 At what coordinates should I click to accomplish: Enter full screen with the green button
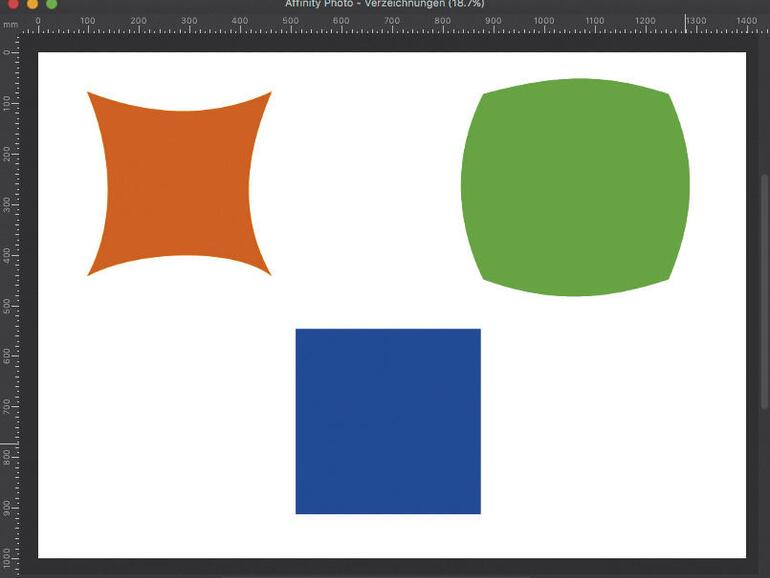(52, 4)
